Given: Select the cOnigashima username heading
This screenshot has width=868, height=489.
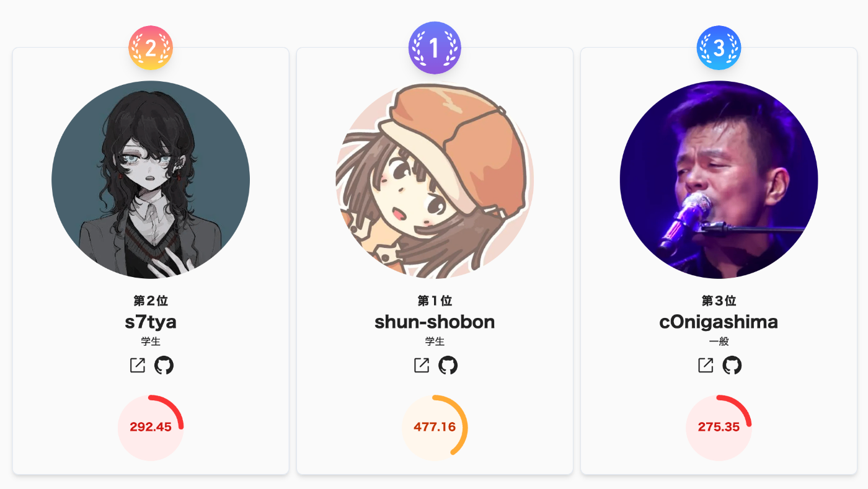Looking at the screenshot, I should [719, 322].
